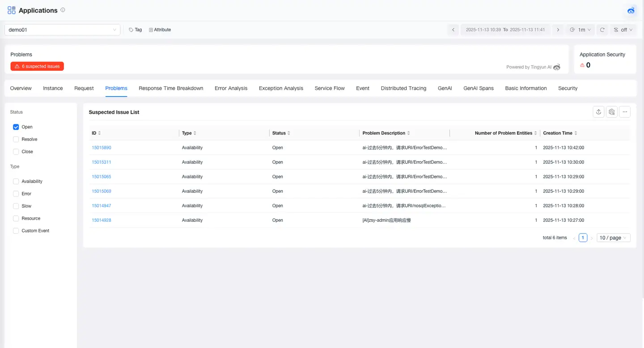Open the demo01 application dropdown
The height and width of the screenshot is (348, 644).
pos(62,30)
